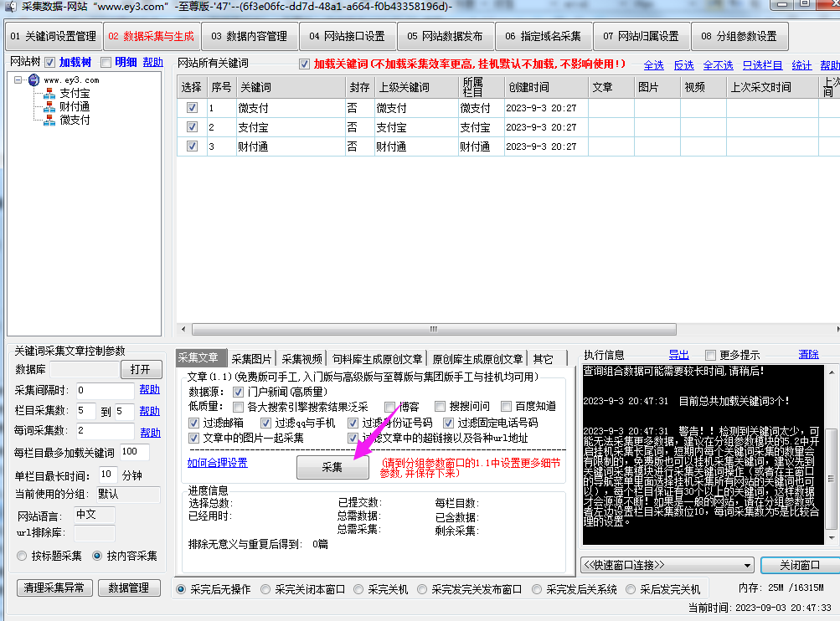Select the 按内容采集 radio button

97,556
